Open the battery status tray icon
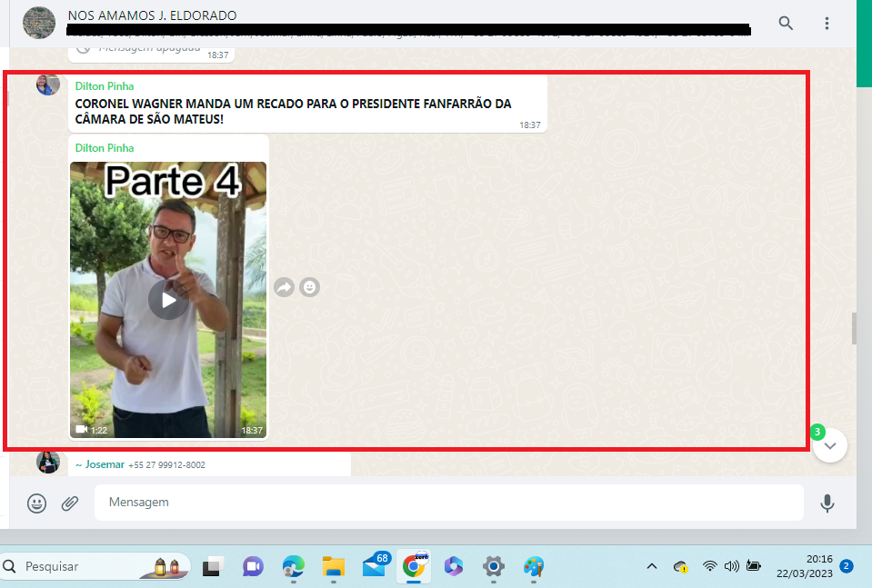This screenshot has height=588, width=872. 754,566
